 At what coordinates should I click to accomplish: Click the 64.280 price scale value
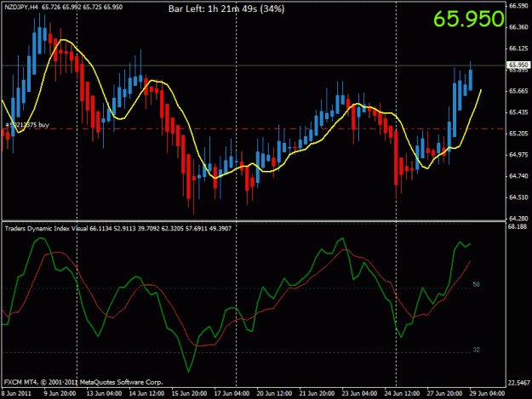click(x=518, y=219)
